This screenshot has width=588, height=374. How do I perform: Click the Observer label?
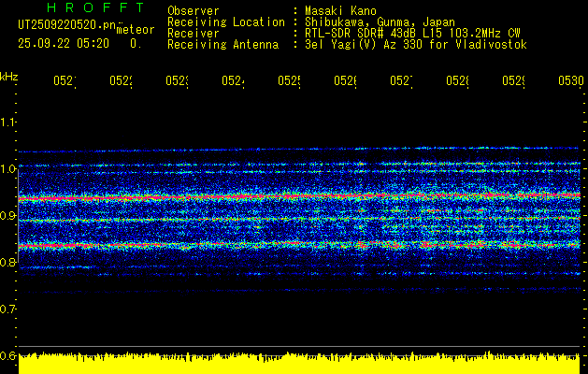pos(194,11)
